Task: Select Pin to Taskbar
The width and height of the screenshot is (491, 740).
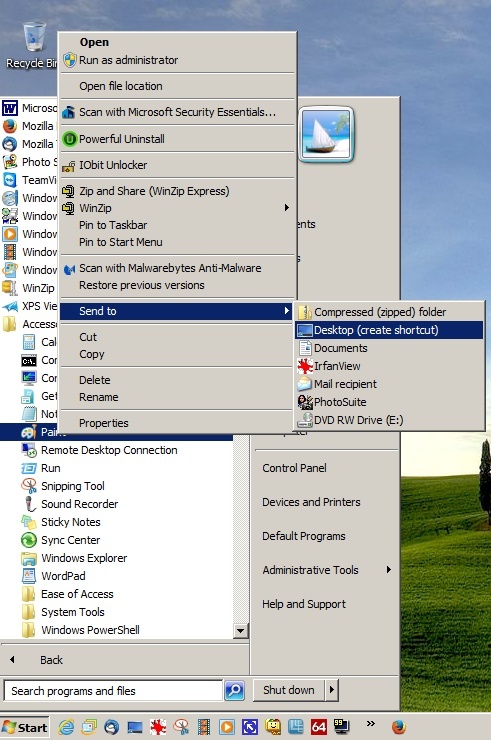Action: 177,225
